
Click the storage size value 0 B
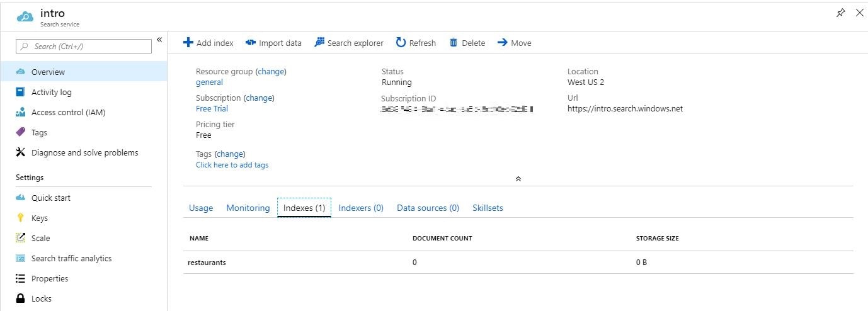tap(641, 263)
